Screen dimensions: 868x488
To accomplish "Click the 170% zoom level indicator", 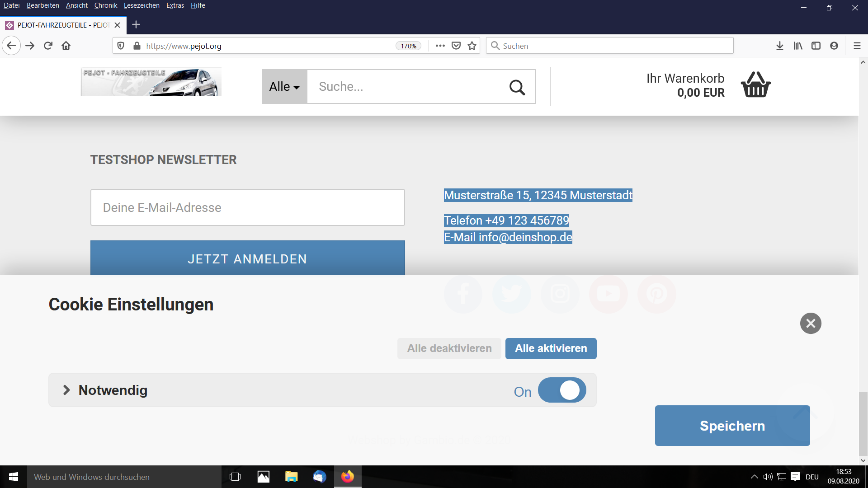I will 408,46.
